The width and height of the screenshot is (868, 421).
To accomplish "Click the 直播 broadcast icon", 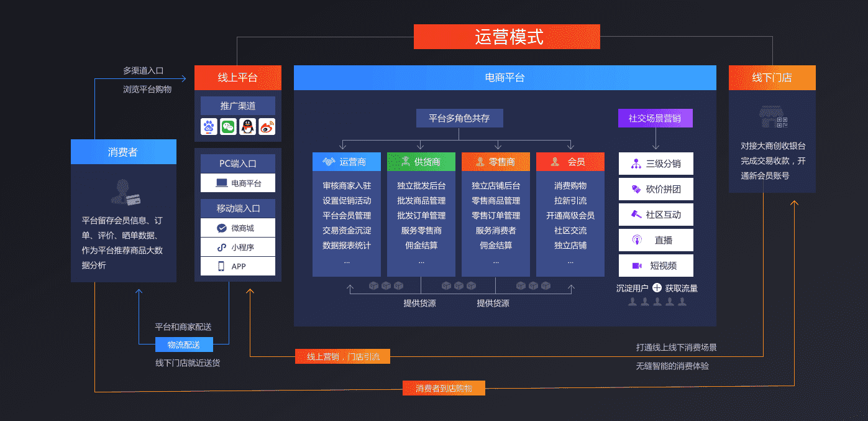I will pyautogui.click(x=636, y=240).
